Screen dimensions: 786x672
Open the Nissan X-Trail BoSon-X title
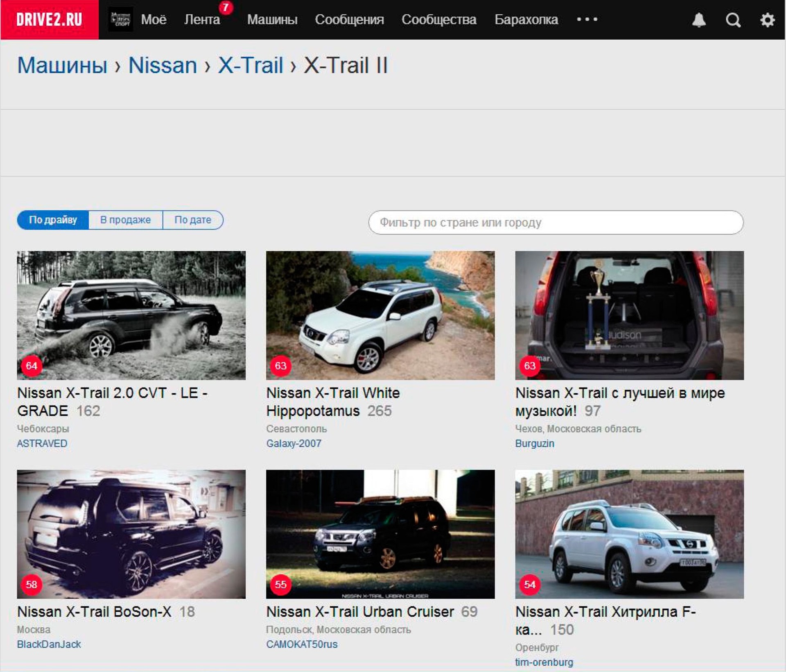click(x=94, y=611)
